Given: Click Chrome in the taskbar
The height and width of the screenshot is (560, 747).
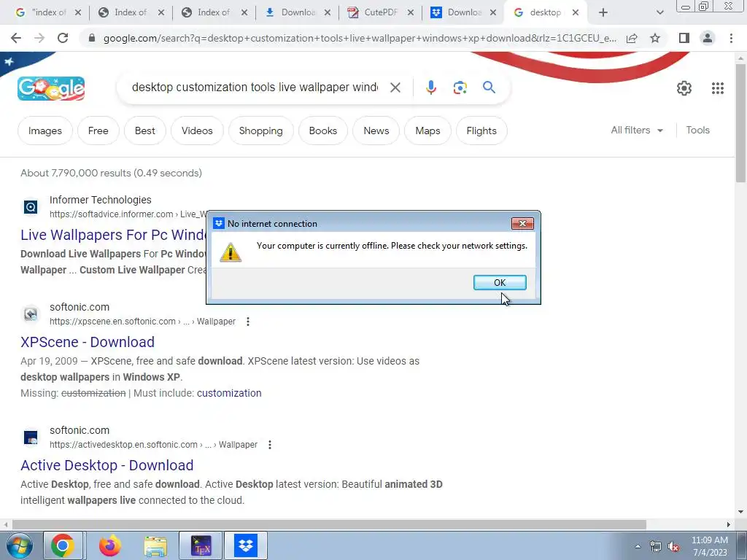Looking at the screenshot, I should pyautogui.click(x=63, y=545).
